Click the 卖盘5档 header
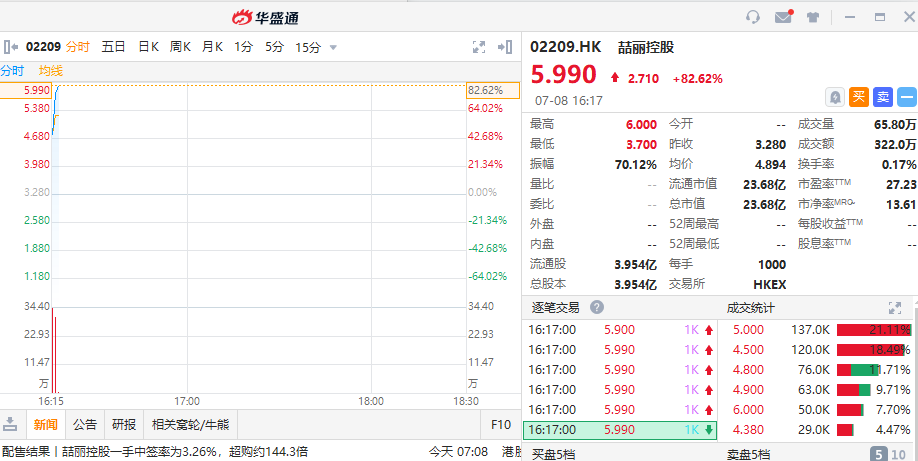The width and height of the screenshot is (918, 461). (748, 454)
